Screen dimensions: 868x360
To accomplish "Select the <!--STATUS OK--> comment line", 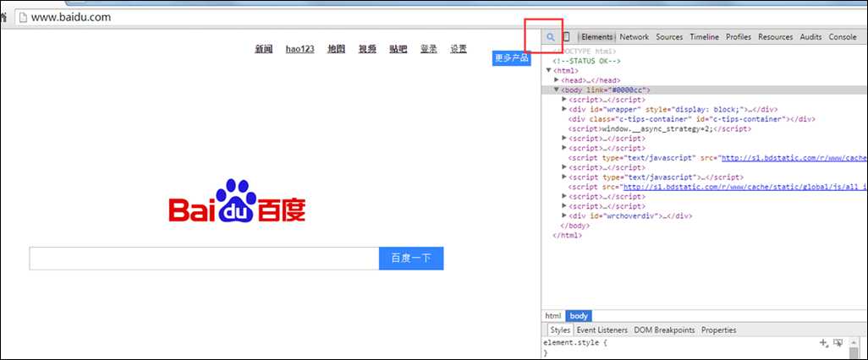I will point(587,61).
